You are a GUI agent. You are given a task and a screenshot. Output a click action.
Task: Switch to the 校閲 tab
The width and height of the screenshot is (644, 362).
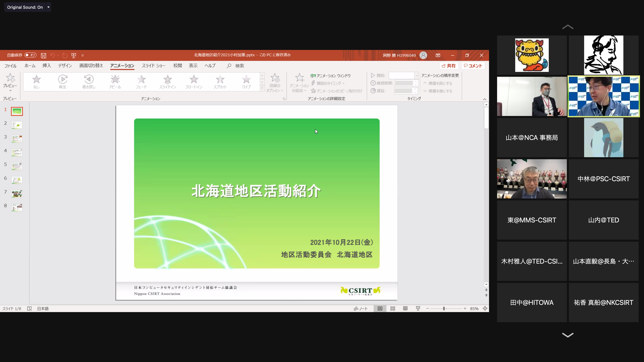(177, 66)
